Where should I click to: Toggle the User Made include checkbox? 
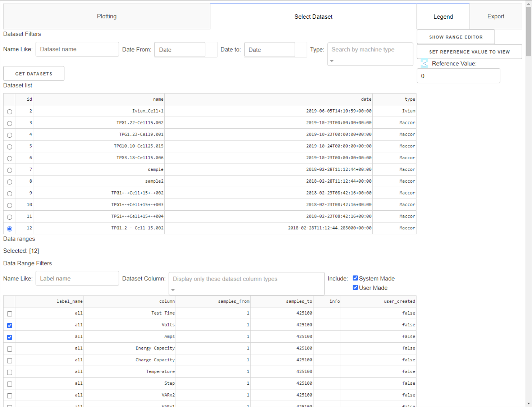355,287
